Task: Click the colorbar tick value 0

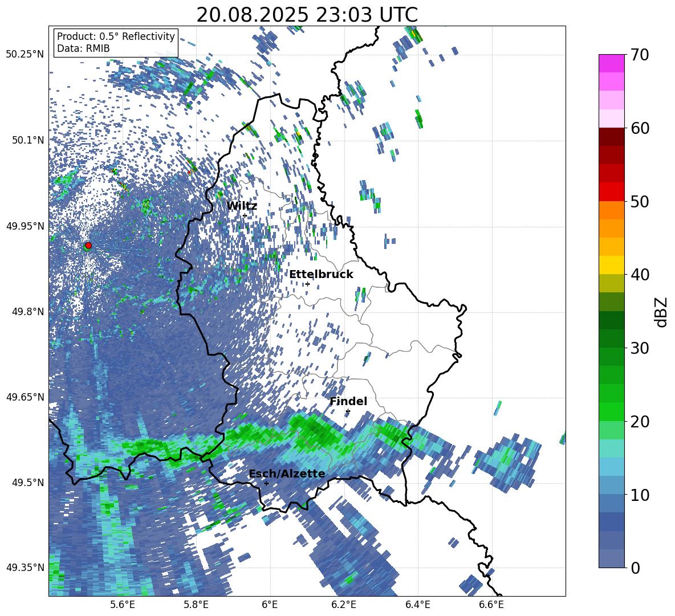Action: pyautogui.click(x=635, y=568)
